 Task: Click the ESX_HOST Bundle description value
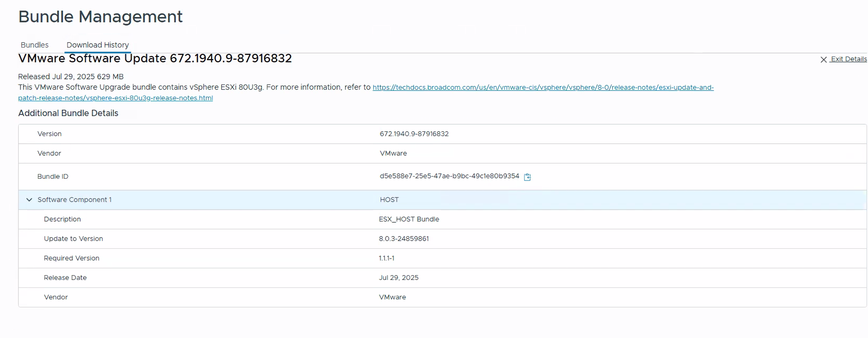pyautogui.click(x=409, y=219)
